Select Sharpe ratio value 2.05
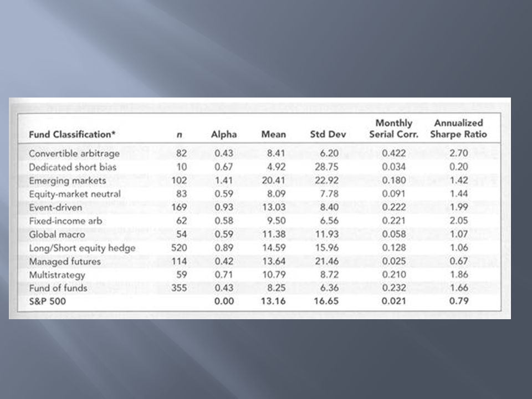Viewport: 532px width, 399px height. coord(459,221)
